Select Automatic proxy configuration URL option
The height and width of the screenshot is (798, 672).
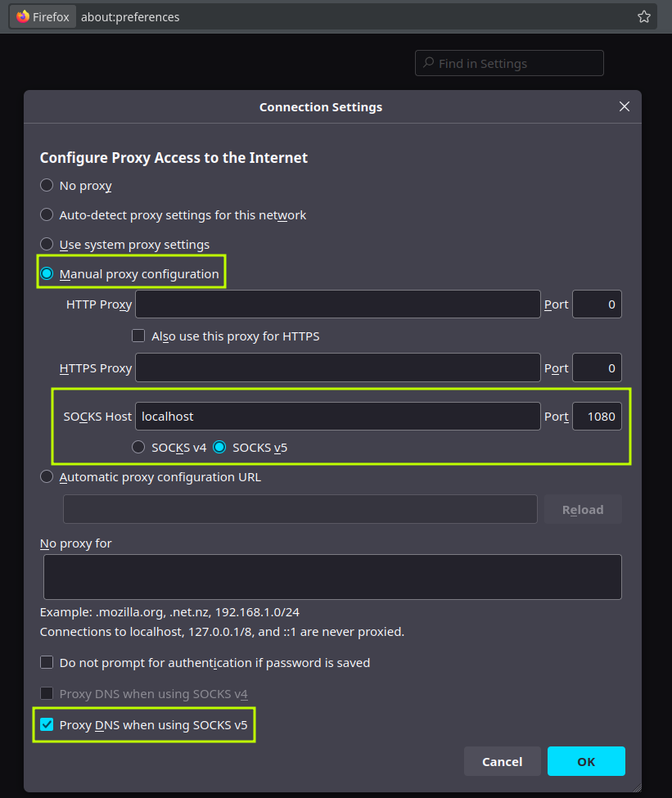pyautogui.click(x=47, y=477)
